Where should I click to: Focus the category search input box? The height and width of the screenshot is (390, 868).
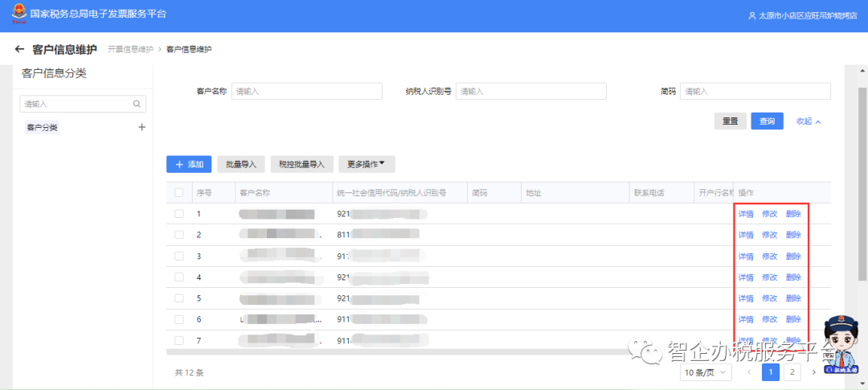tap(83, 104)
